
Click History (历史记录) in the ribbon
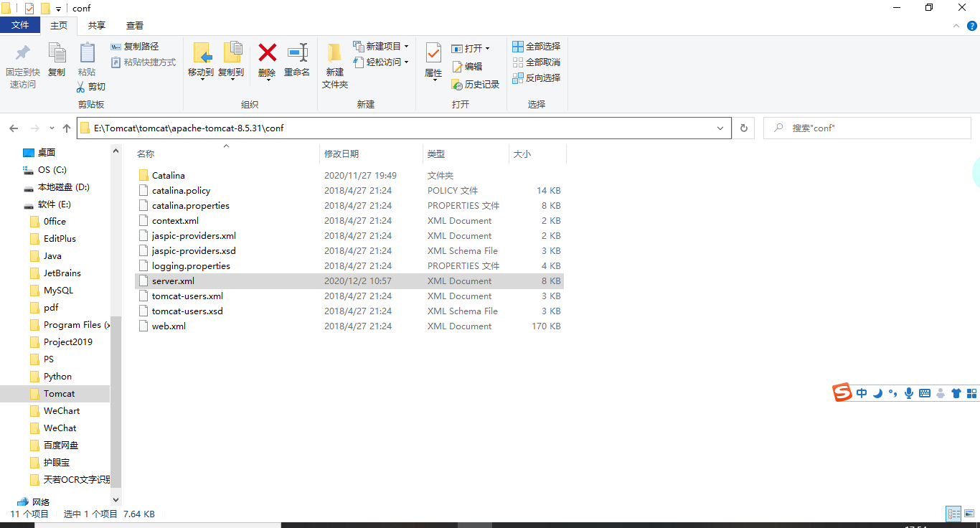click(475, 85)
